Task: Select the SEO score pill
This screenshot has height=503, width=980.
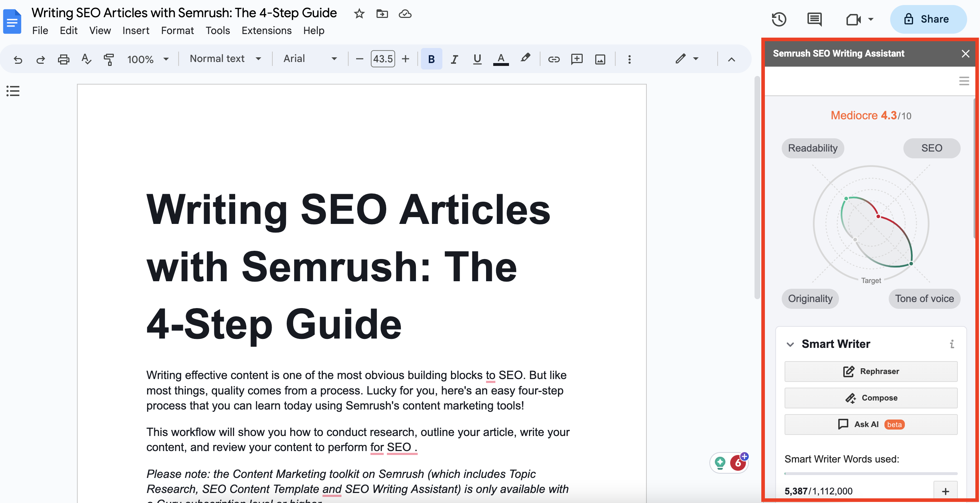Action: pyautogui.click(x=931, y=148)
